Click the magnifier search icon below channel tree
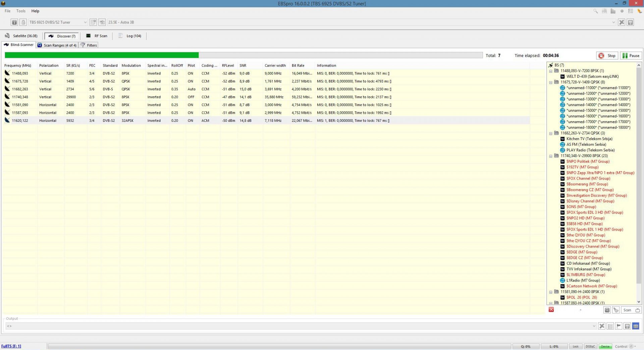The width and height of the screenshot is (644, 350). (607, 310)
